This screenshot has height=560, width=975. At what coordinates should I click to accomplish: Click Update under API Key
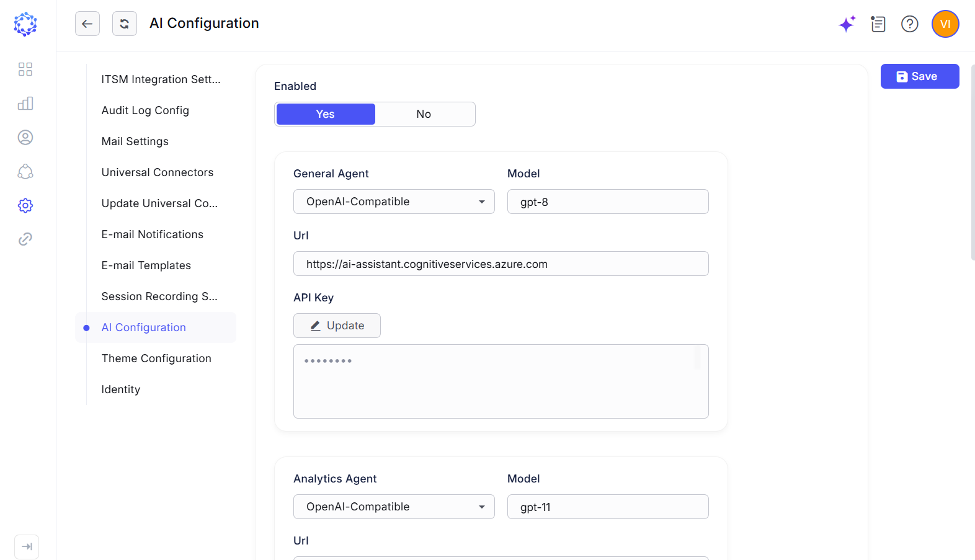tap(337, 326)
